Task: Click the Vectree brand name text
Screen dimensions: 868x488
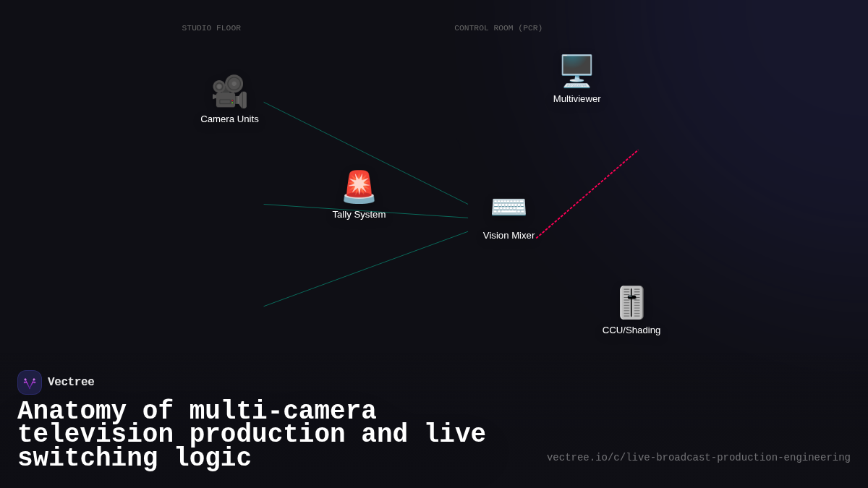Action: click(72, 382)
